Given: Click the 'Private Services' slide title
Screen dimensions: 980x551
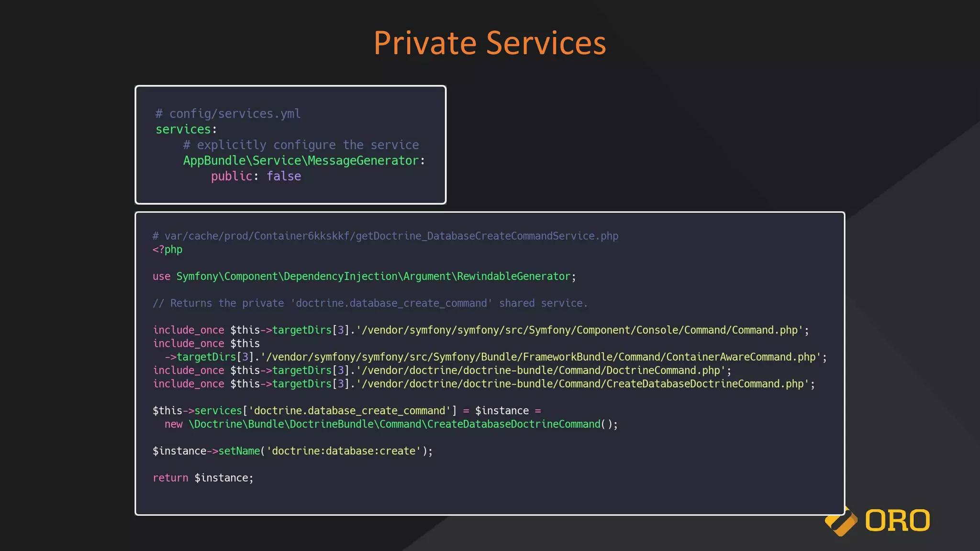Looking at the screenshot, I should [x=490, y=43].
